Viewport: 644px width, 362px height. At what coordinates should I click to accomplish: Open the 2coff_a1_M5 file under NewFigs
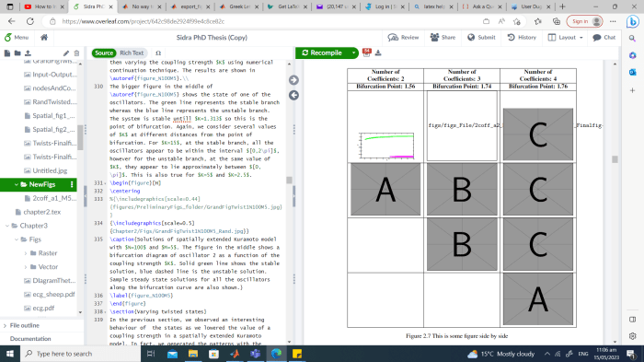pyautogui.click(x=54, y=198)
